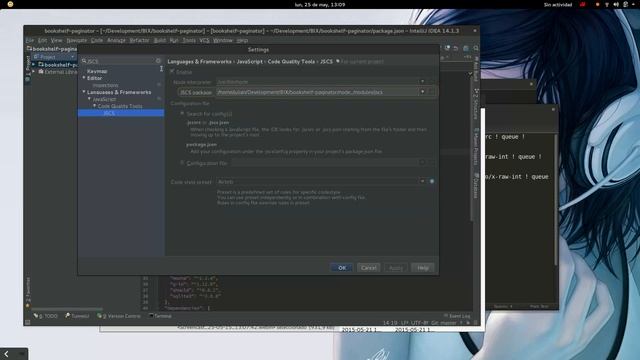Screen dimensions: 640x360
Task: Clear the JSCS settings search field
Action: 158,61
